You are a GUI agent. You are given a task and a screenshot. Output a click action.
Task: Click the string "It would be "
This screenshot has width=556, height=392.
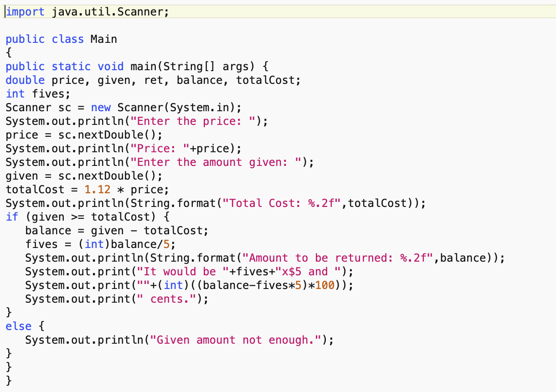(x=180, y=272)
